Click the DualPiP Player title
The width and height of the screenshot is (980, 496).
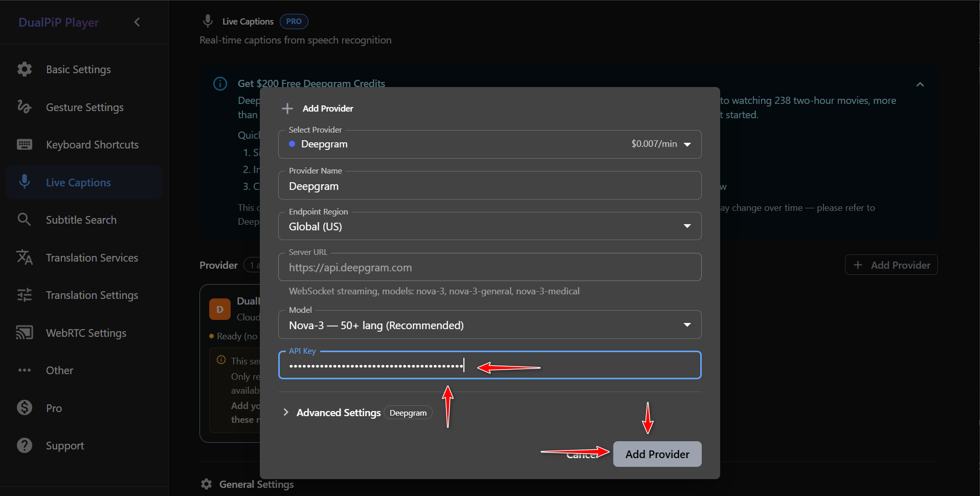tap(59, 23)
